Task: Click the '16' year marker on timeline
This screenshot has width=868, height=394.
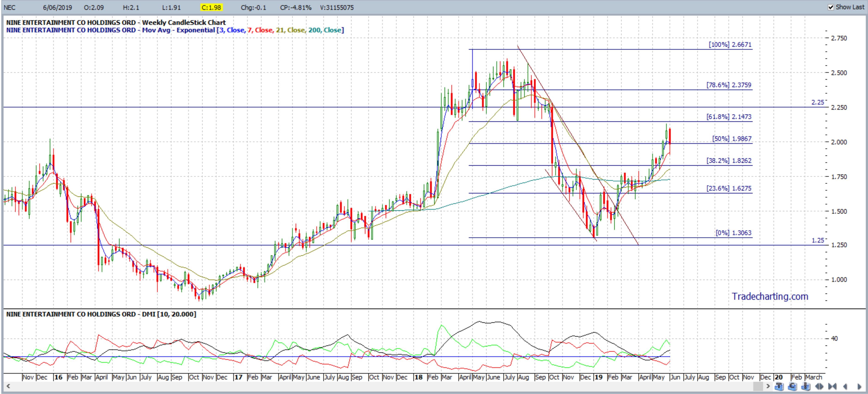Action: 58,377
